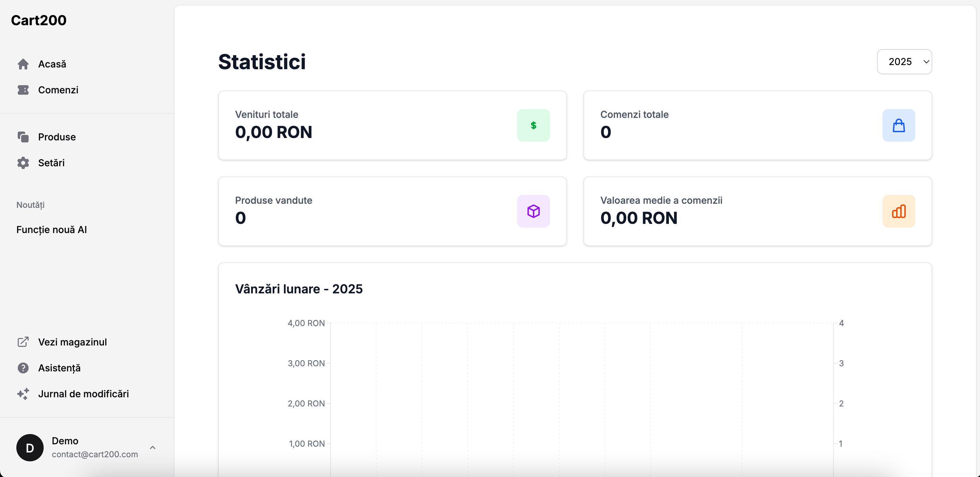Select the Acasă home icon
Image resolution: width=980 pixels, height=477 pixels.
pos(23,64)
